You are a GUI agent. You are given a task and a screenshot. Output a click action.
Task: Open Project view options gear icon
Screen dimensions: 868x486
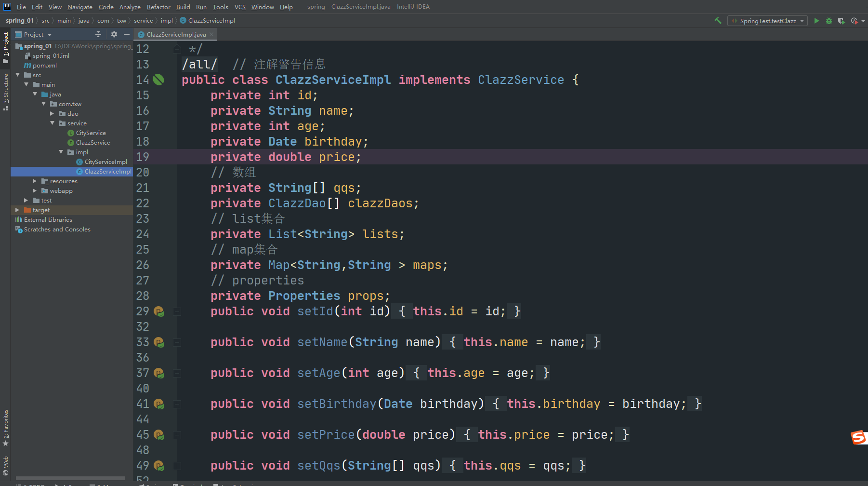click(x=114, y=34)
